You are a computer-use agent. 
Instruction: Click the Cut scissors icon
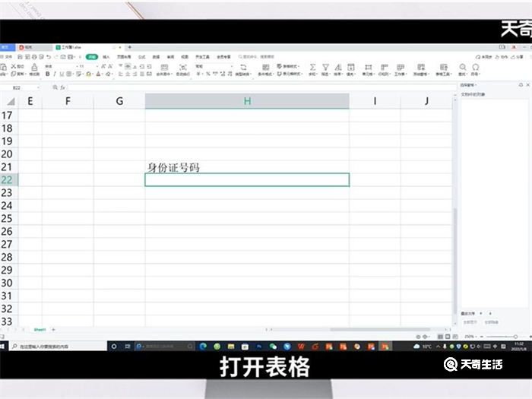point(14,67)
